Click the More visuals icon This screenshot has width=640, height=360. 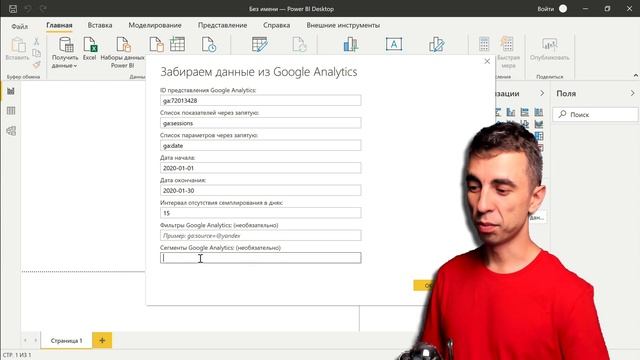(x=436, y=44)
